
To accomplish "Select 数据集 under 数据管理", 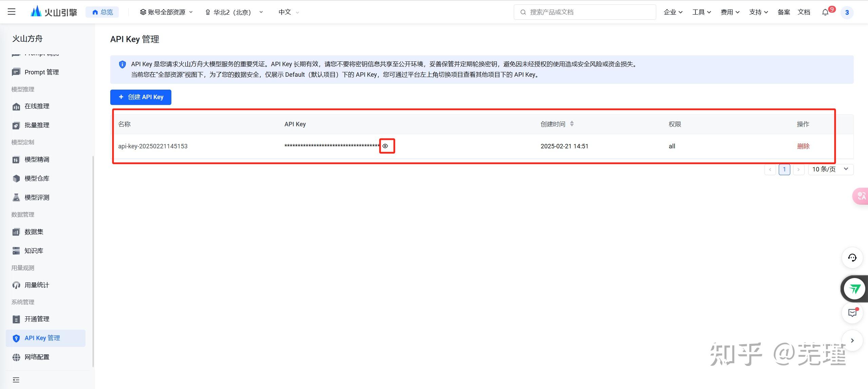I will click(x=34, y=231).
